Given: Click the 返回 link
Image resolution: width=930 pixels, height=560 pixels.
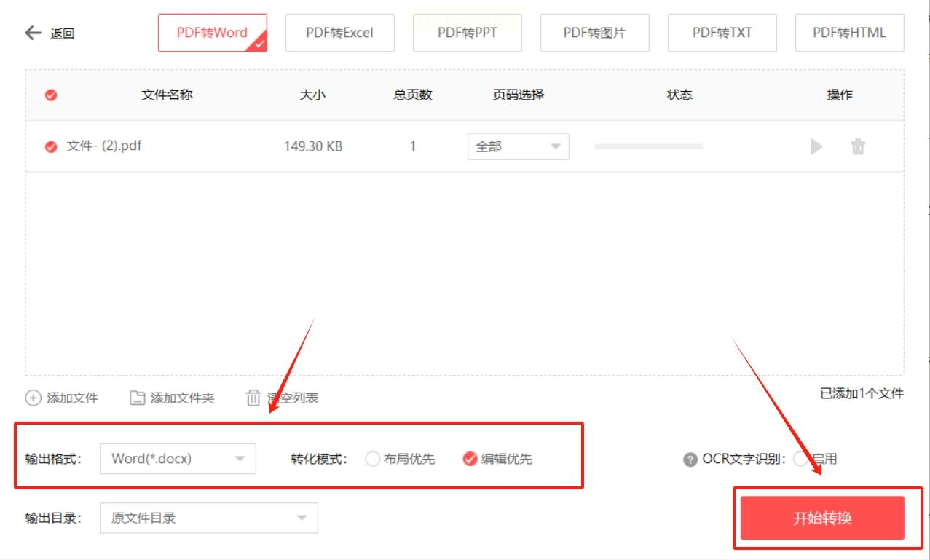Looking at the screenshot, I should tap(62, 33).
